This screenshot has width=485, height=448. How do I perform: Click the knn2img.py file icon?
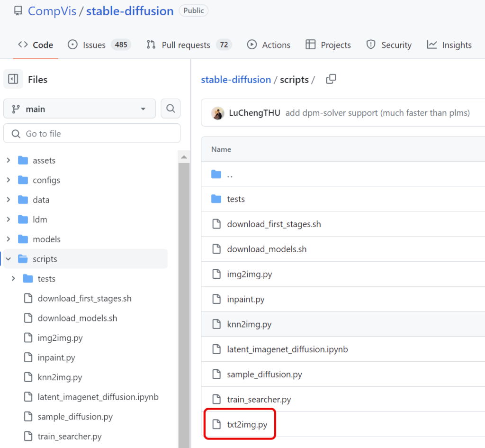pos(216,324)
